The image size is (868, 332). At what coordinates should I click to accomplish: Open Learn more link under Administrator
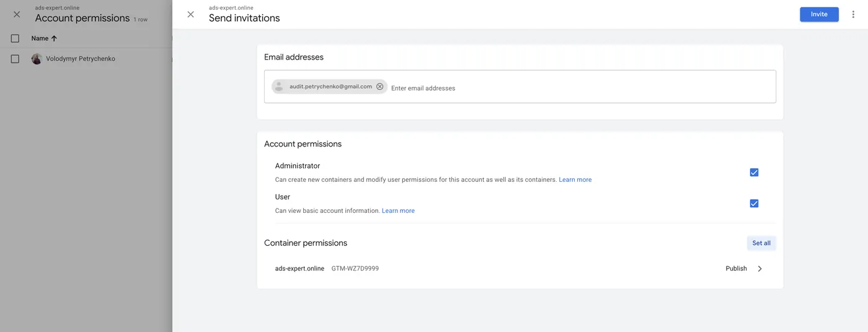coord(575,180)
